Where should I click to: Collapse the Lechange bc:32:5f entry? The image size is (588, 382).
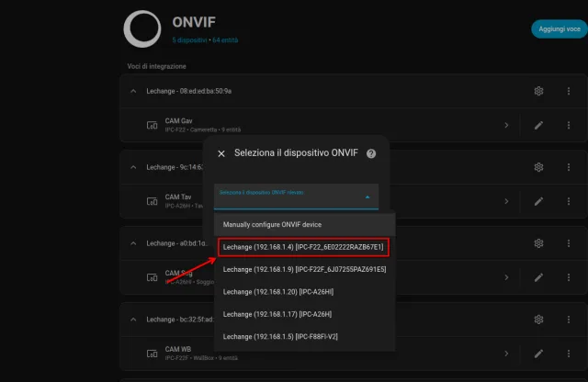132,319
